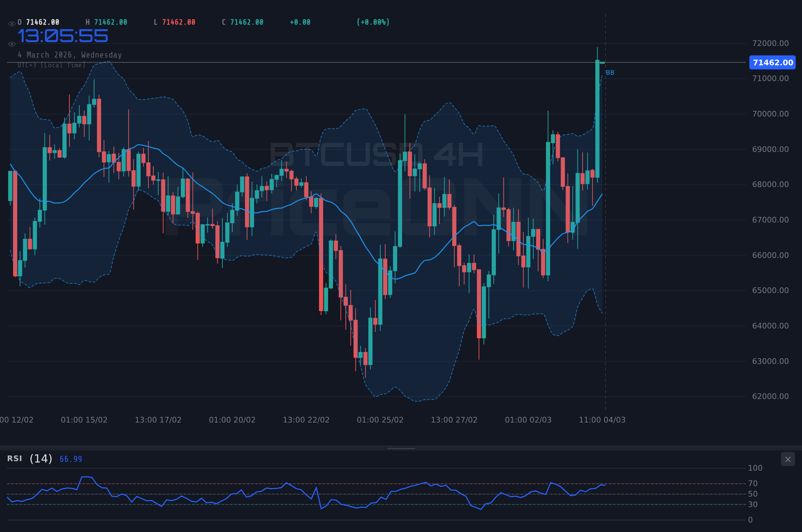Select the date 4 March 2026, Wednesday
The image size is (802, 532).
point(70,55)
